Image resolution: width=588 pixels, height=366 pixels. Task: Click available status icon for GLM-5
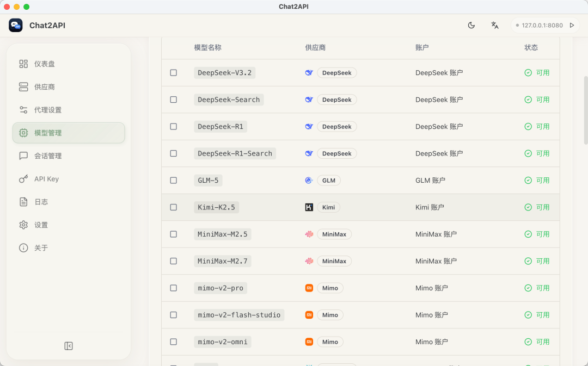point(528,181)
